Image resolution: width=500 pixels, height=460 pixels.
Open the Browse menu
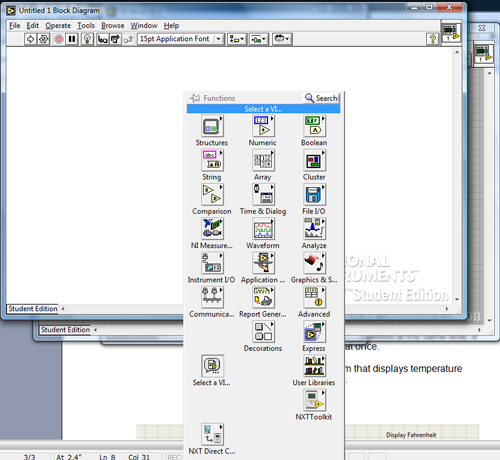point(113,26)
